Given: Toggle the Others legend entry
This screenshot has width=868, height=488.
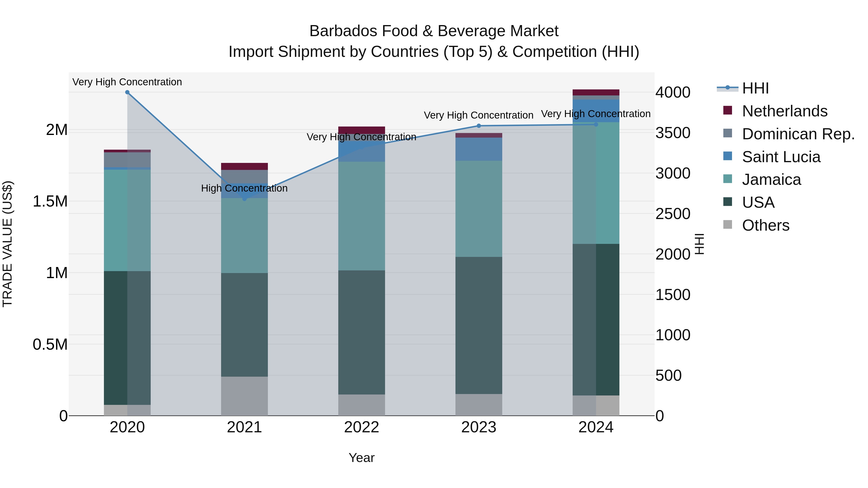Looking at the screenshot, I should pos(756,225).
